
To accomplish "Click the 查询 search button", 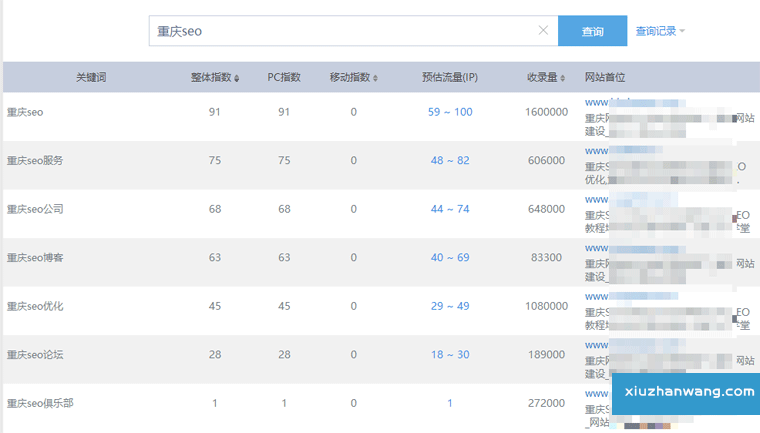I will tap(592, 31).
